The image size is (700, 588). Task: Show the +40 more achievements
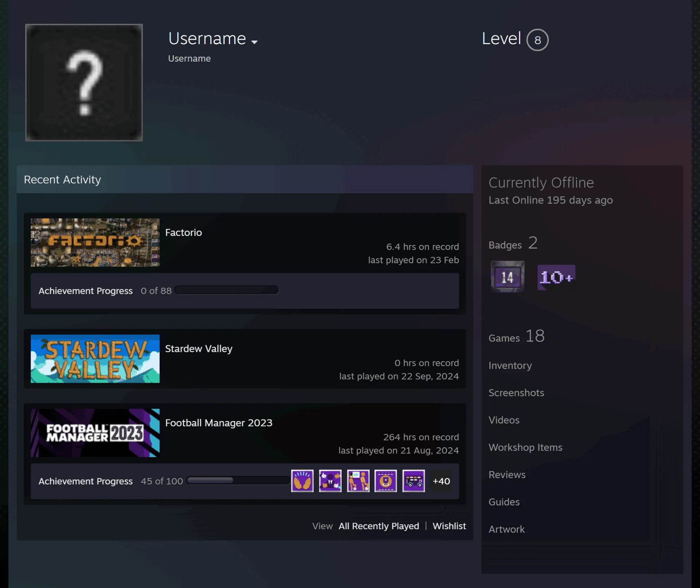tap(442, 481)
